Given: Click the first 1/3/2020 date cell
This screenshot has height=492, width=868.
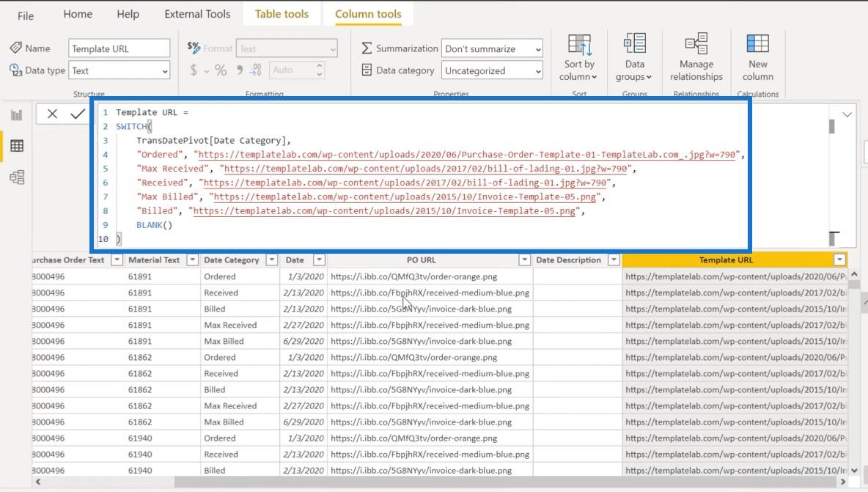Looking at the screenshot, I should coord(304,276).
